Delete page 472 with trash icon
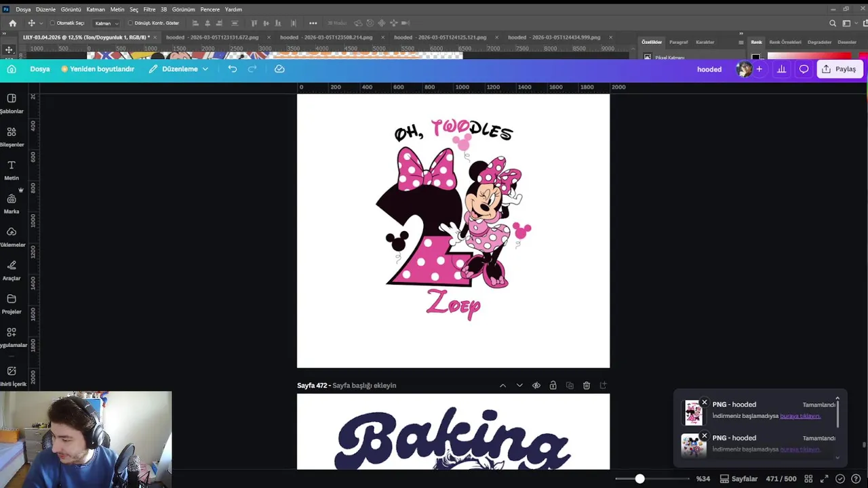The height and width of the screenshot is (488, 868). coord(587,386)
